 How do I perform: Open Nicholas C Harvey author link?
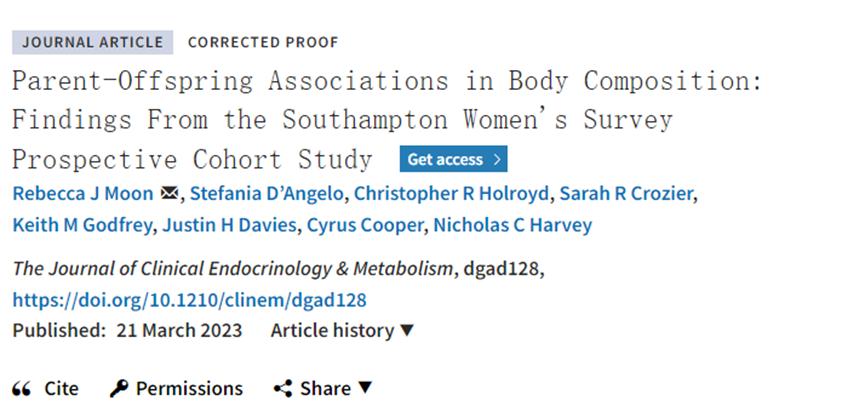512,225
